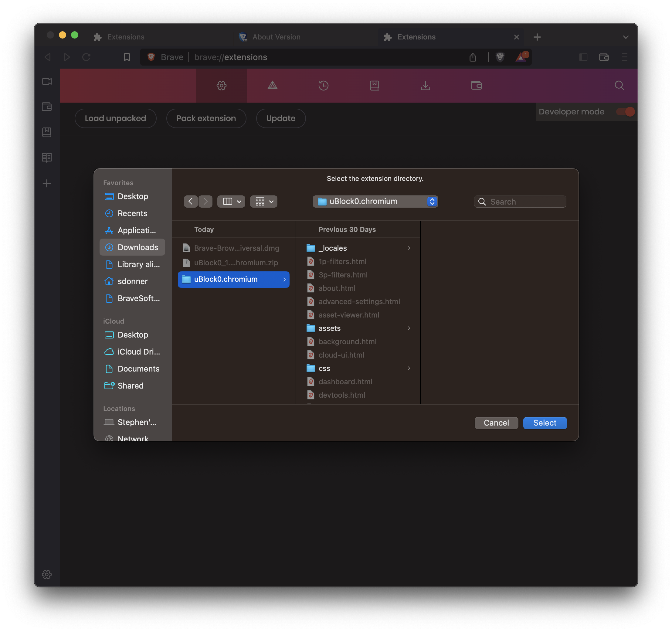Click the back arrow in the file dialog
The width and height of the screenshot is (672, 632).
[x=191, y=201]
